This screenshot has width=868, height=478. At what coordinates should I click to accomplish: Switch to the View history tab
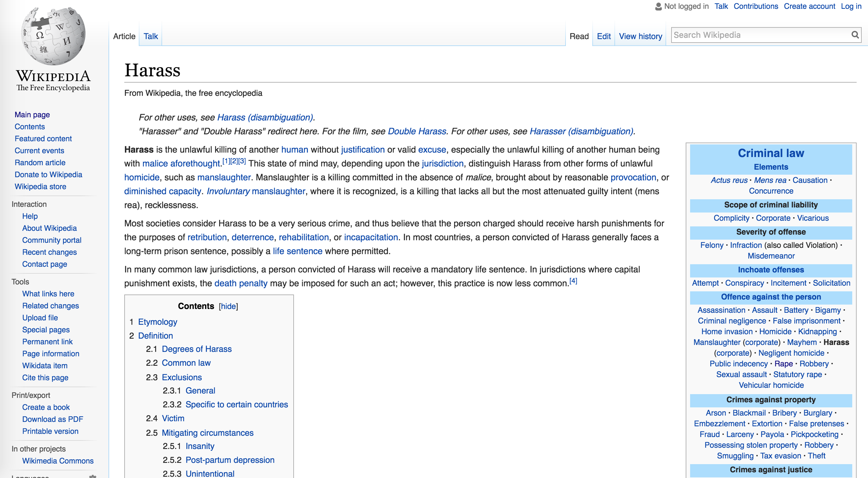640,36
